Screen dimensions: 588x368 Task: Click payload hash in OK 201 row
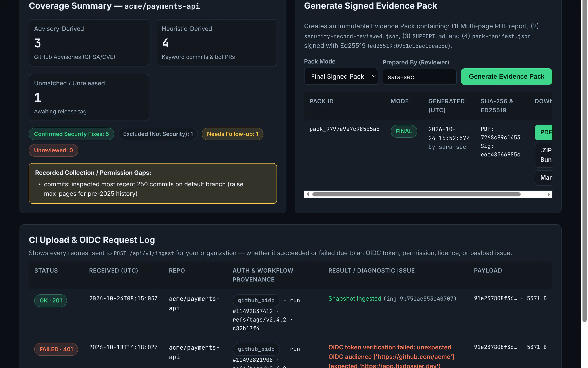pyautogui.click(x=495, y=298)
